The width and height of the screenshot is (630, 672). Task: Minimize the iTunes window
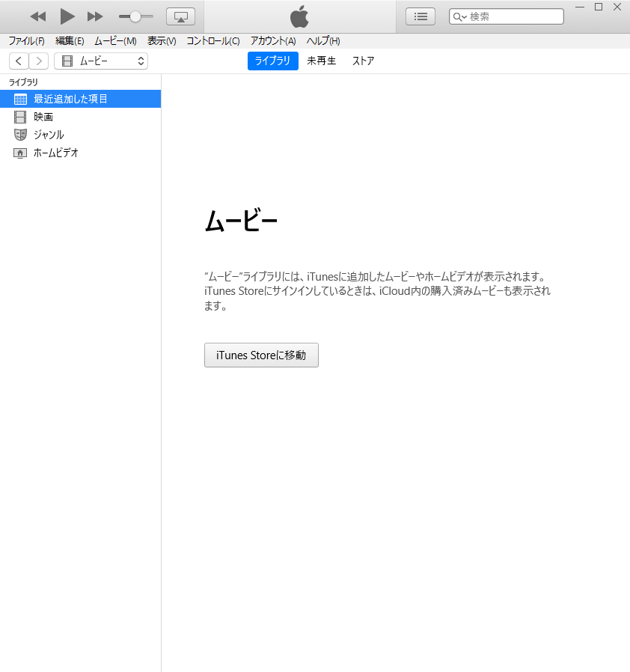[579, 7]
